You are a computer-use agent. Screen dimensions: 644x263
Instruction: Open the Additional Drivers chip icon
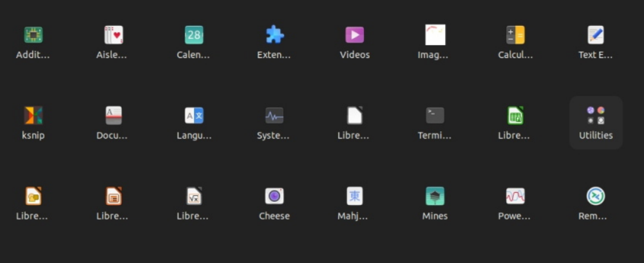(x=33, y=35)
